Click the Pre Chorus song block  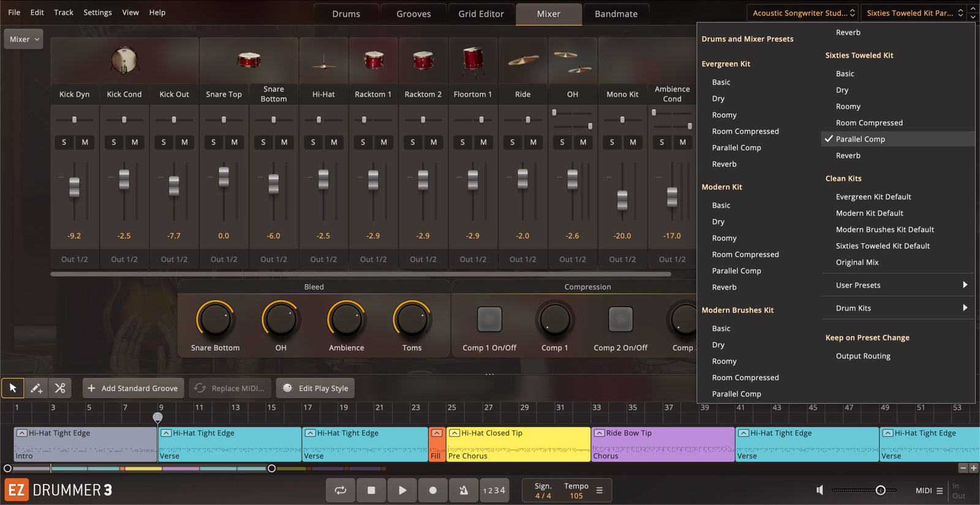[518, 444]
